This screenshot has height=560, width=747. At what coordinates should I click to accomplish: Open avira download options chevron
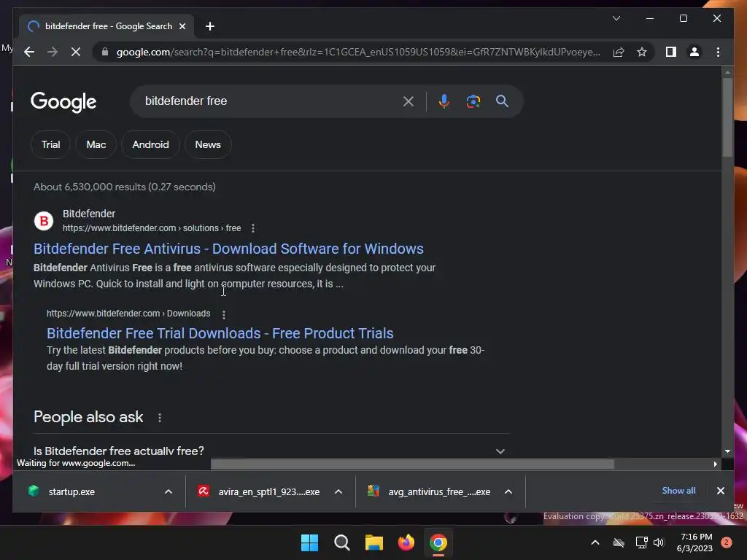338,491
